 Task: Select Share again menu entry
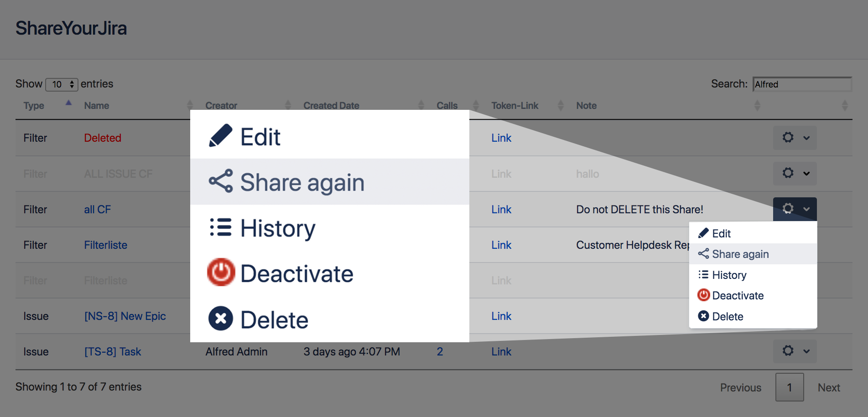pos(740,254)
